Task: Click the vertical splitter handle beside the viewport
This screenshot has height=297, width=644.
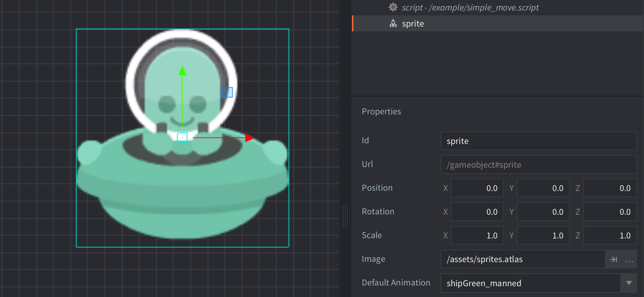Action: click(x=345, y=216)
